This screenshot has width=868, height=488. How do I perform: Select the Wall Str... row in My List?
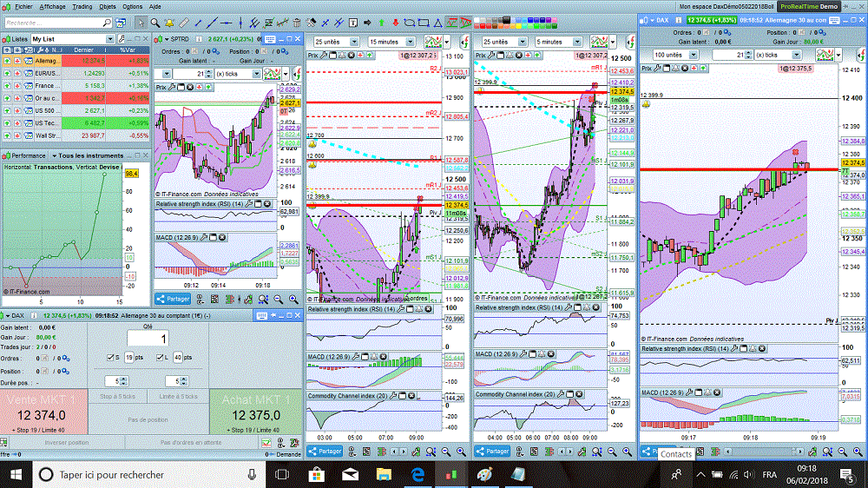tap(76, 135)
